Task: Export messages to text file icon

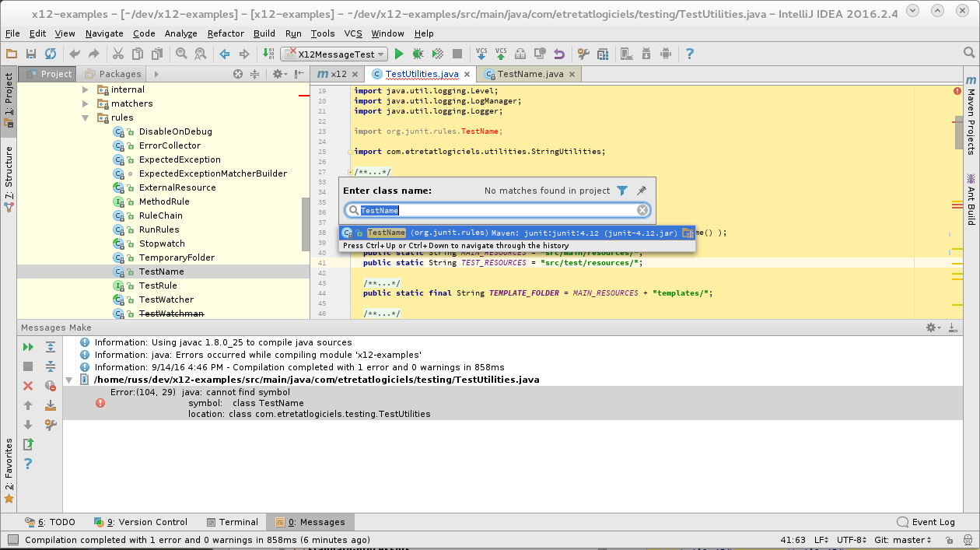Action: [x=28, y=444]
